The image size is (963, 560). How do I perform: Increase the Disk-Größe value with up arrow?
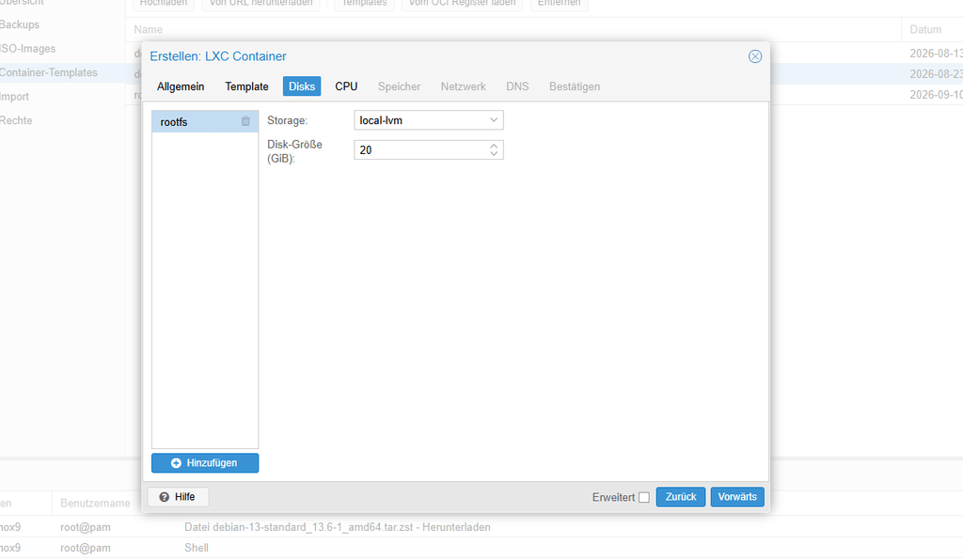[494, 146]
